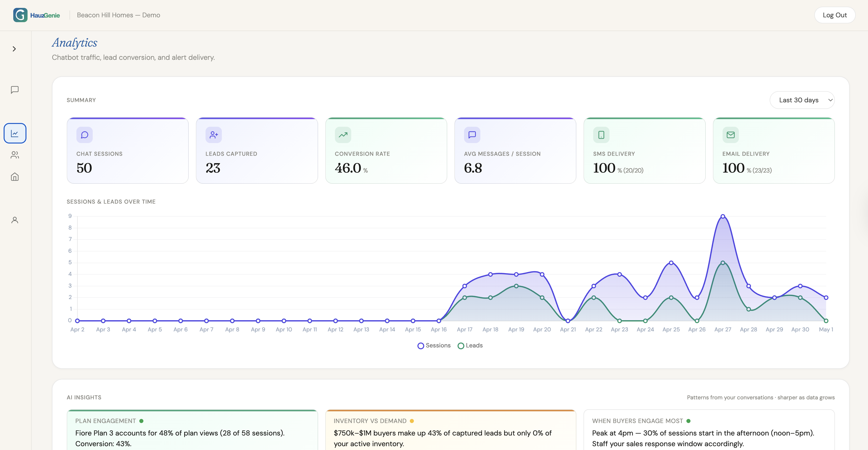Click the Apr 27 axis label
Screen dimensions: 868x450
click(723, 329)
